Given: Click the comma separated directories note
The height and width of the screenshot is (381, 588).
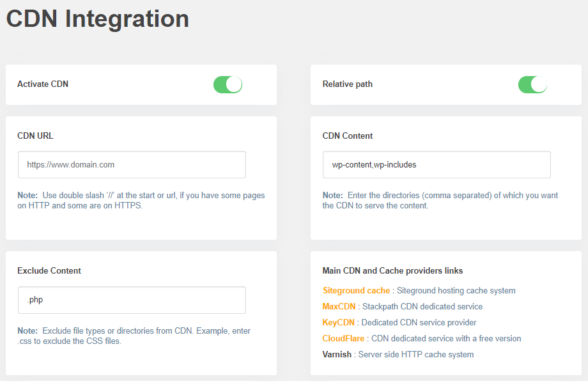Looking at the screenshot, I should (x=440, y=200).
